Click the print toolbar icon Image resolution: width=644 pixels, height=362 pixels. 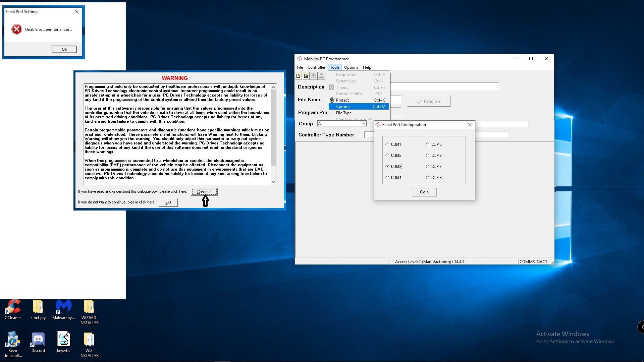pos(321,76)
